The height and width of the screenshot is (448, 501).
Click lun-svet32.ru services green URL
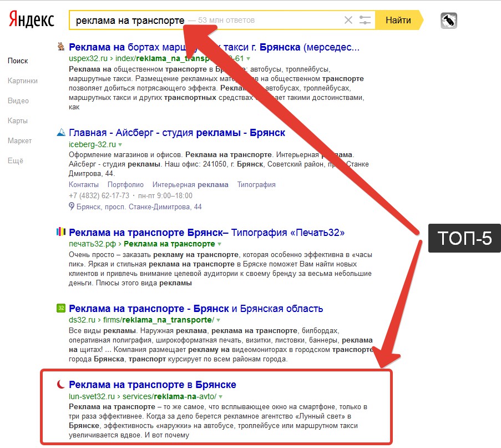point(143,396)
